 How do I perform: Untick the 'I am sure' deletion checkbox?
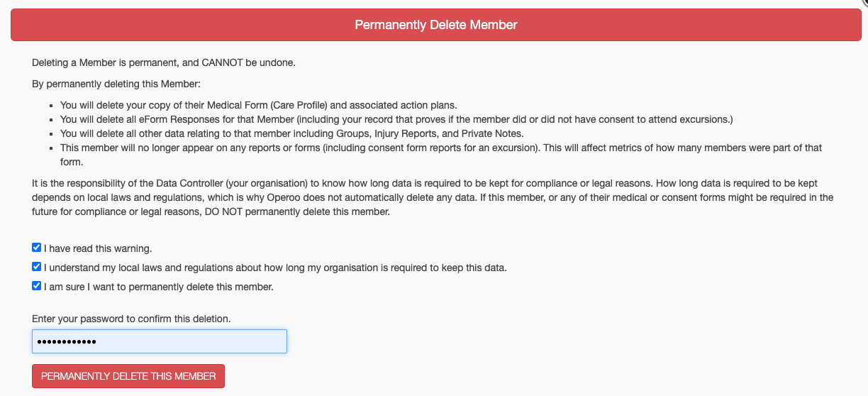point(36,286)
